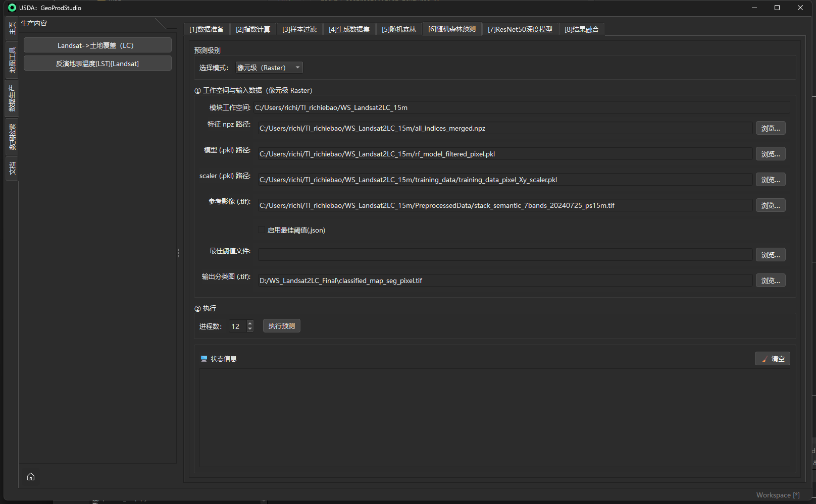Screen dimensions: 816x504
Task: Increase 进程数 with the up arrow
Action: [x=250, y=323]
